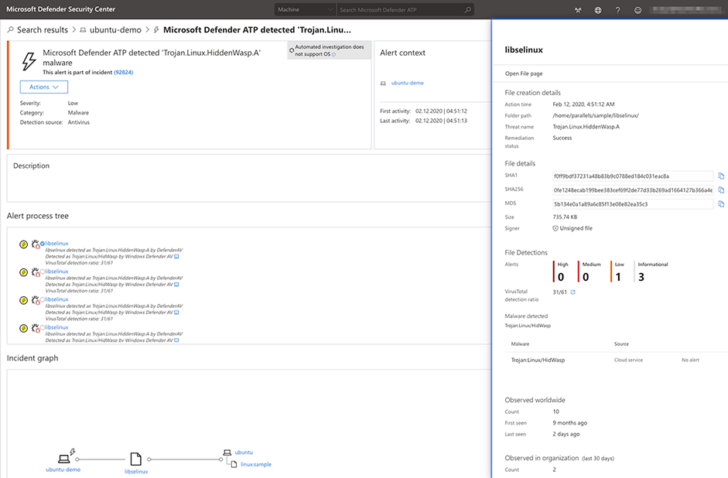The width and height of the screenshot is (728, 478).
Task: Click the yellow circle icon of first tree row
Action: coord(23,244)
